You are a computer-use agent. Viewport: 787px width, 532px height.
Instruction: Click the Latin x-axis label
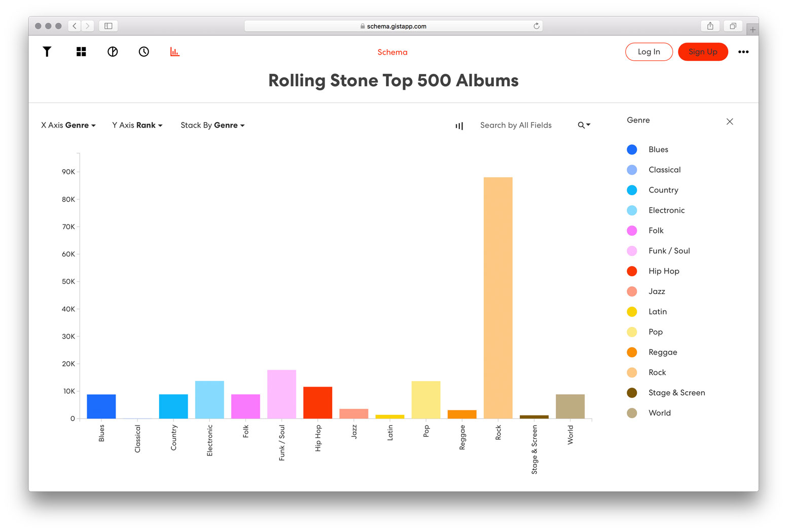tap(390, 433)
